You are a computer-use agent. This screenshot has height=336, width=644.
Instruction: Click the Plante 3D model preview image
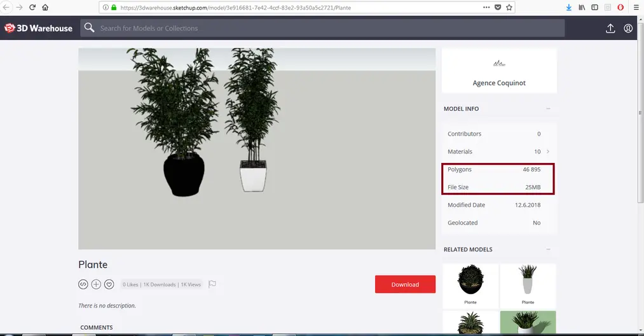(x=257, y=148)
